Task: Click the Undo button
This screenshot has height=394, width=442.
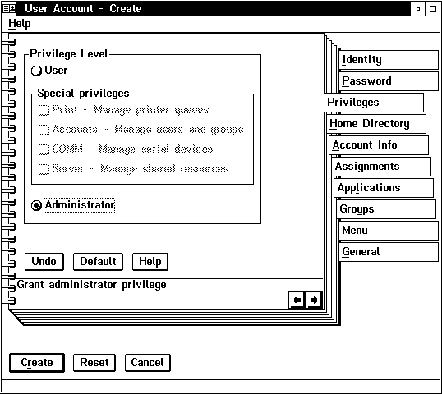Action: tap(44, 261)
